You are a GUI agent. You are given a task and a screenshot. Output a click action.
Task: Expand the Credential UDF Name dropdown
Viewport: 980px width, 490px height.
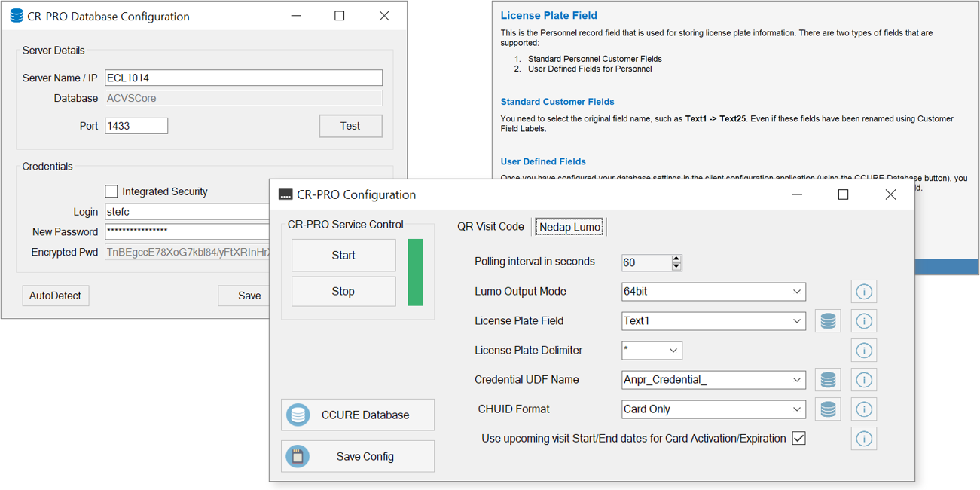click(797, 380)
